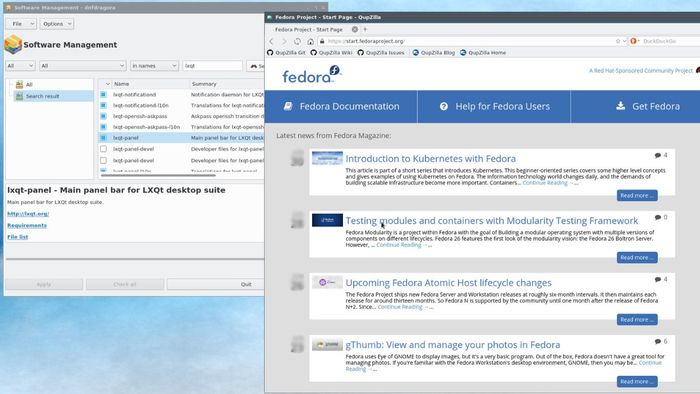Click the package search input field

[x=212, y=66]
